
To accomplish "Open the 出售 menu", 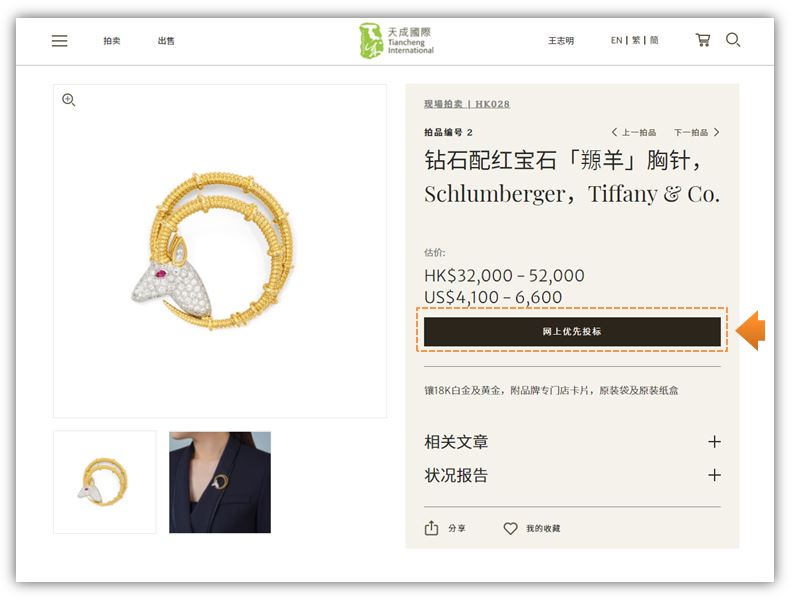I will tap(166, 41).
